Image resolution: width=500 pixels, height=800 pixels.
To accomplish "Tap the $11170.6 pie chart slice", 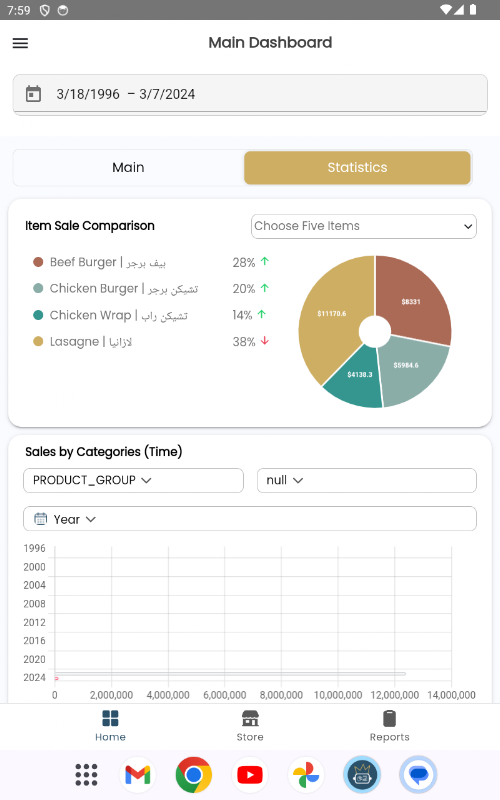I will click(334, 316).
